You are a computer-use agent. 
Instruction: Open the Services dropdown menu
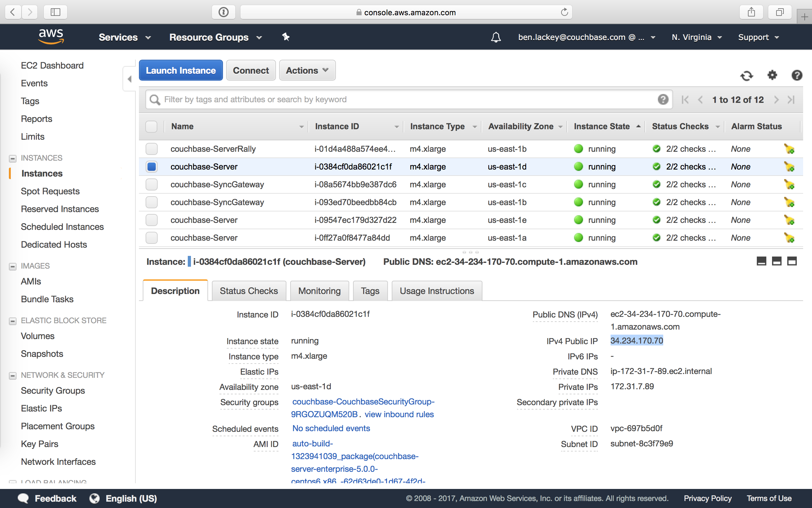coord(124,37)
